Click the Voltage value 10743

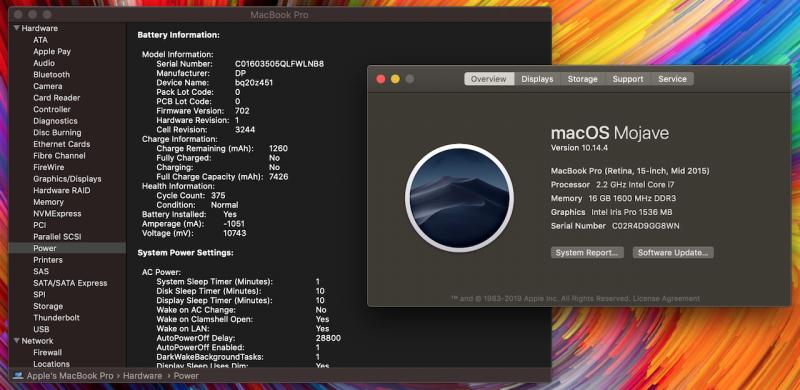coord(235,233)
